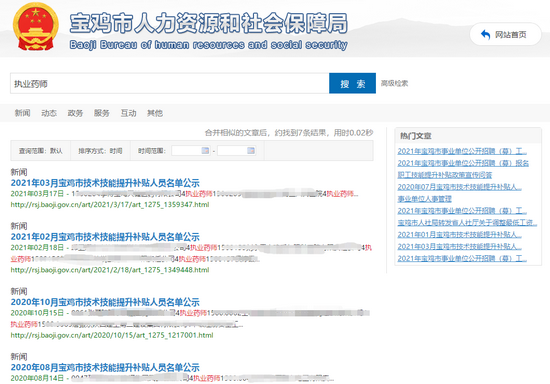Open 2021年03月 补贴人员名单公示 result

(x=105, y=183)
